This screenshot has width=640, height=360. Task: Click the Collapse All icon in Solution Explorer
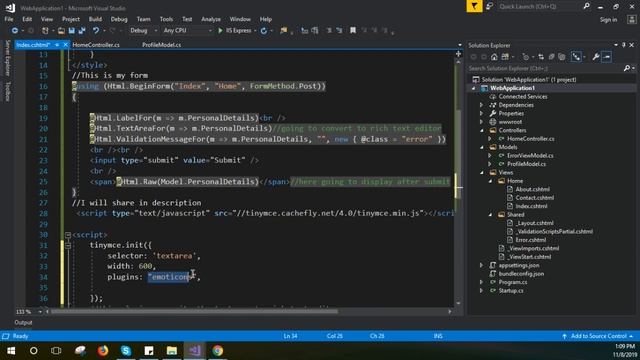pos(551,57)
